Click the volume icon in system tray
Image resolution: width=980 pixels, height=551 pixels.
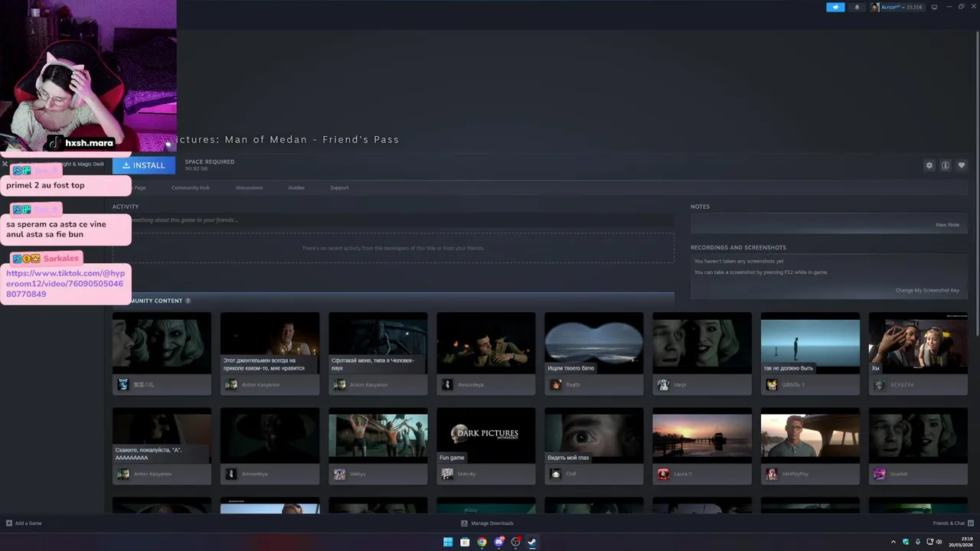(x=939, y=542)
